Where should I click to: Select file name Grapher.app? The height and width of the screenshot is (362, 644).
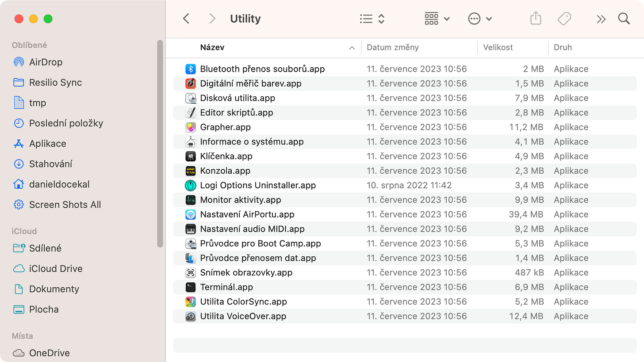coord(225,127)
